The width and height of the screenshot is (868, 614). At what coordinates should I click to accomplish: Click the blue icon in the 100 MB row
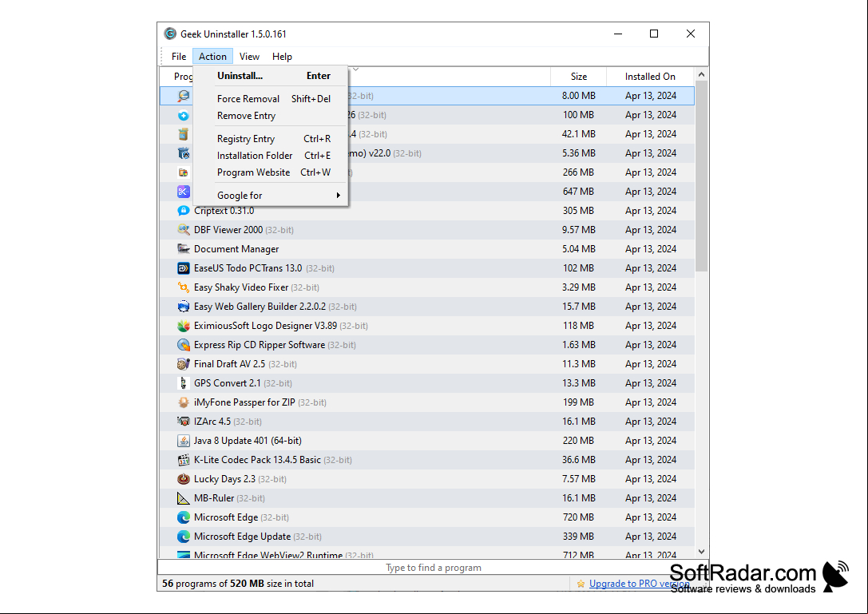click(x=183, y=115)
